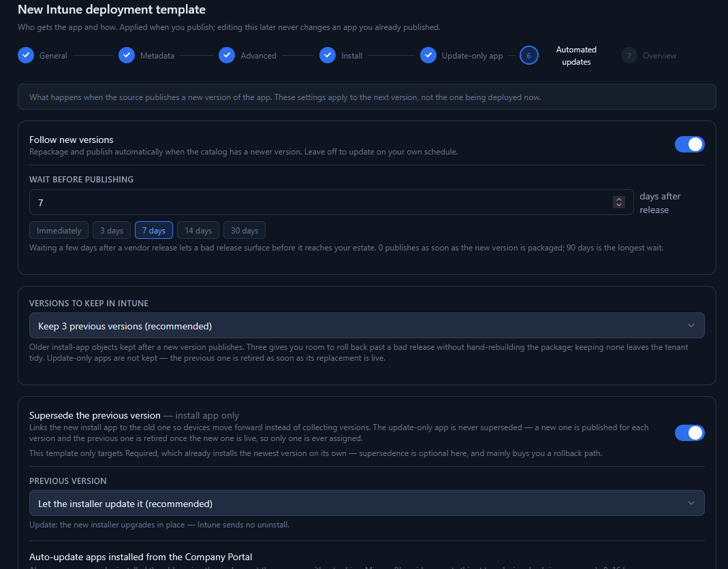Open the Previous version dropdown
The height and width of the screenshot is (569, 728).
[367, 503]
